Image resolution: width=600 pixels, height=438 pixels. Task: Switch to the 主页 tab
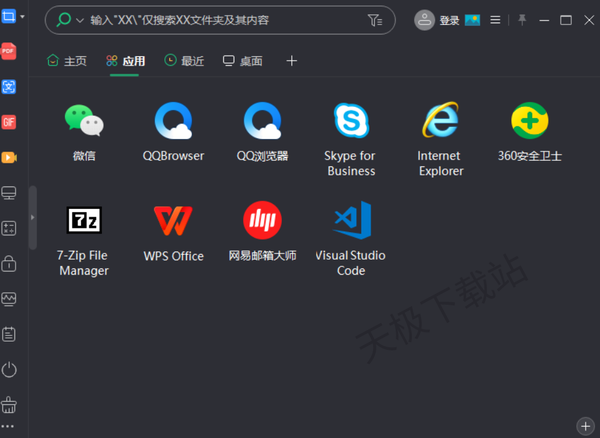pyautogui.click(x=67, y=61)
